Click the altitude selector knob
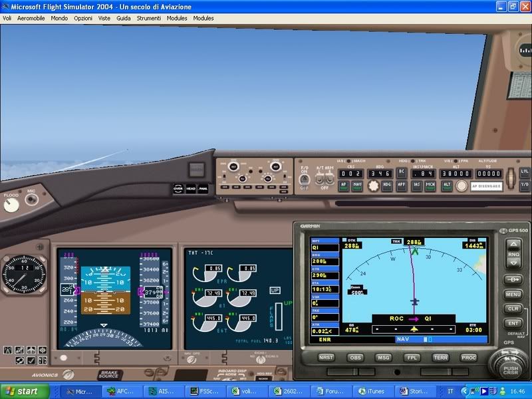Screen dimensions: 532x399 (x=461, y=186)
